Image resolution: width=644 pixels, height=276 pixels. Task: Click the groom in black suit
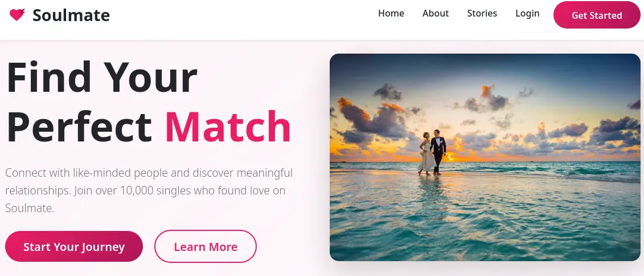pyautogui.click(x=438, y=152)
